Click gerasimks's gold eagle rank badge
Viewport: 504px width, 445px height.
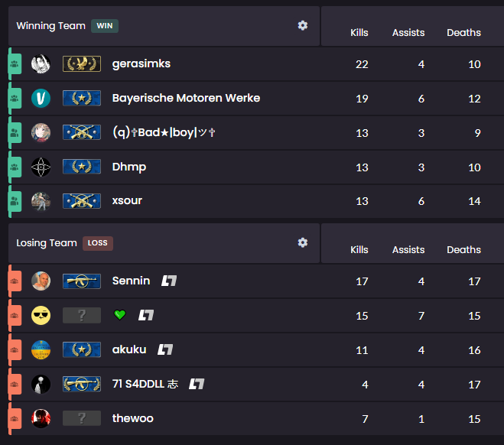(x=82, y=63)
